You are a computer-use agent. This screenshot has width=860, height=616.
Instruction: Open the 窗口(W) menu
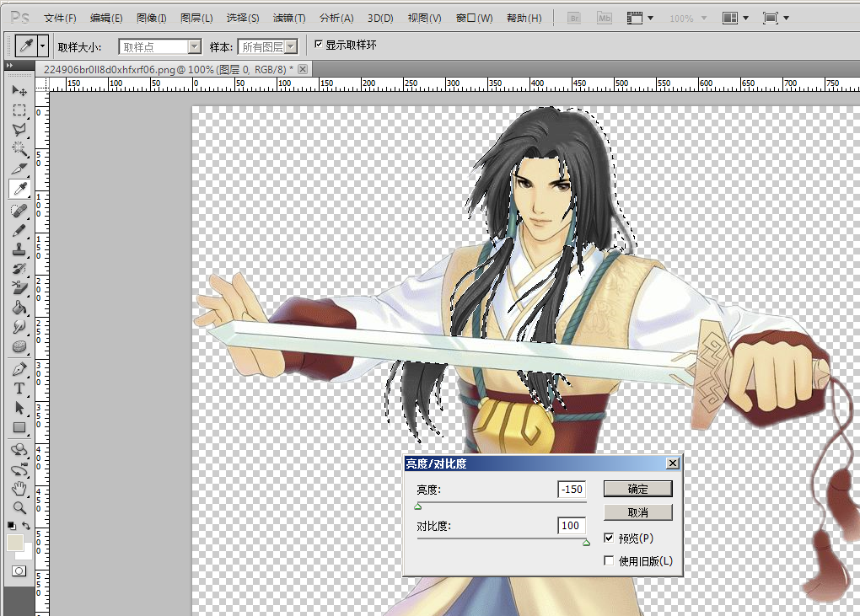coord(475,18)
